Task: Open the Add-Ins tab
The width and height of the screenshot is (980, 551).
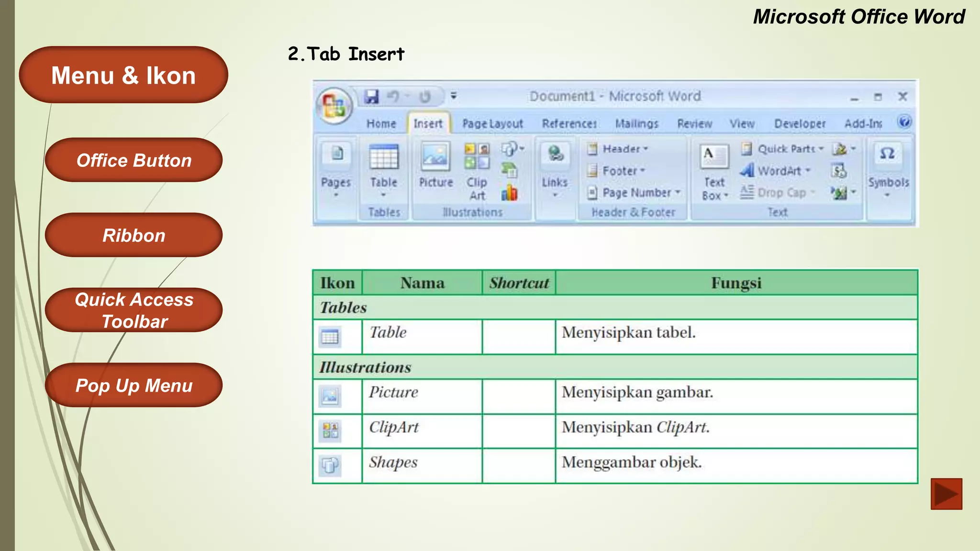Action: click(863, 124)
